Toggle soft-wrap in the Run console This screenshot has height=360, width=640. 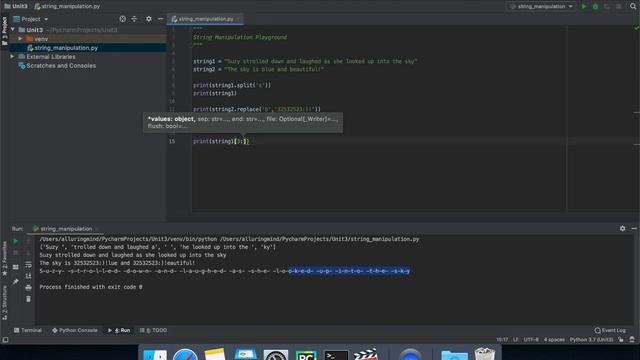click(x=28, y=265)
